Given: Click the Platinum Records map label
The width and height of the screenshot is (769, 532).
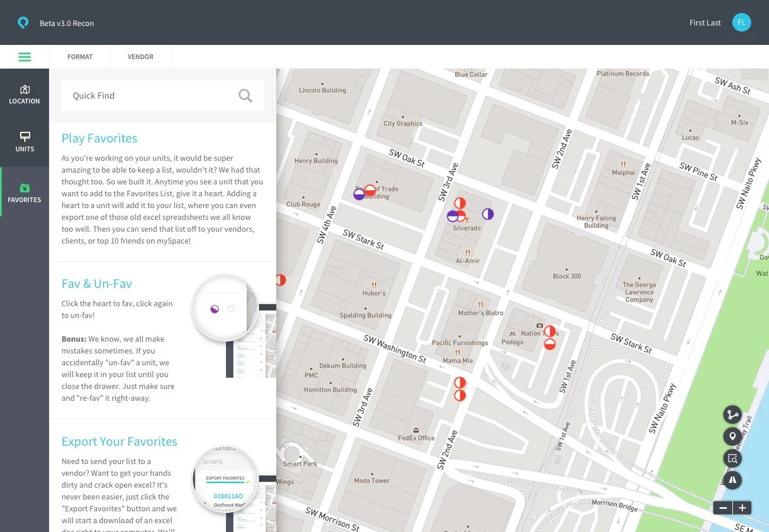Looking at the screenshot, I should click(x=623, y=74).
